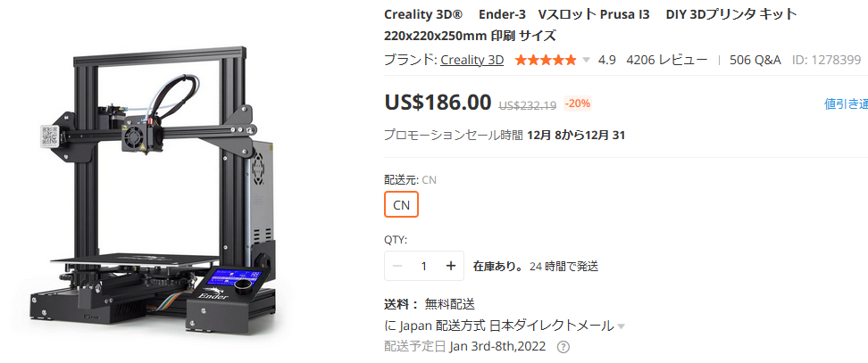Open the 506 Q&A link
The height and width of the screenshot is (363, 868).
click(x=755, y=60)
